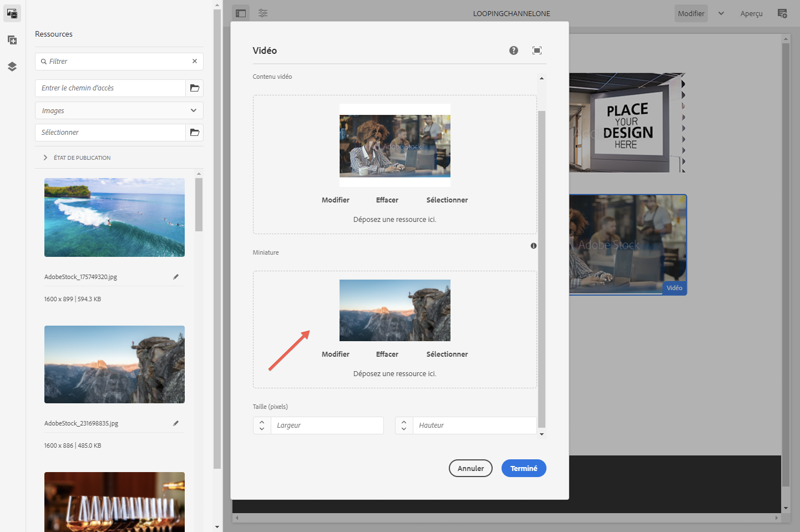Toggle fullscreen for the Vidéo dialog

537,50
